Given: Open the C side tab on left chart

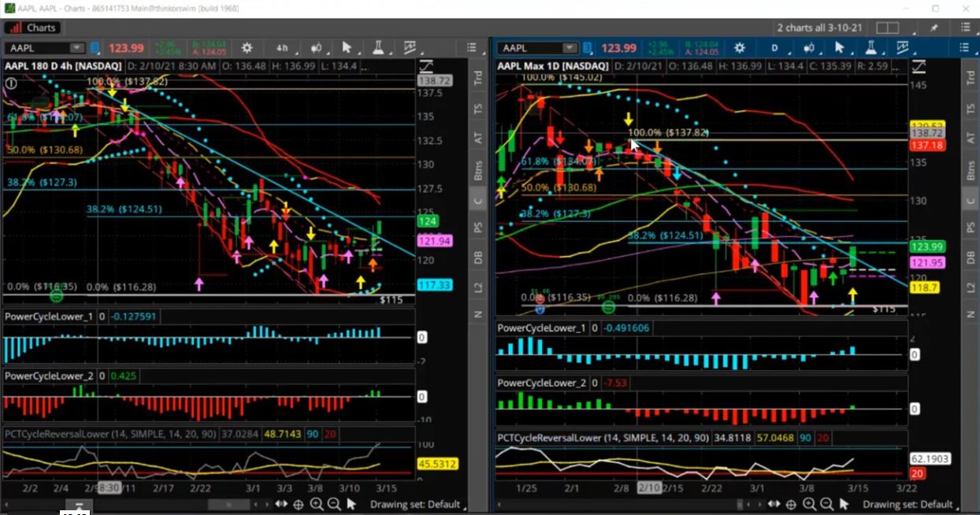Looking at the screenshot, I should 477,200.
